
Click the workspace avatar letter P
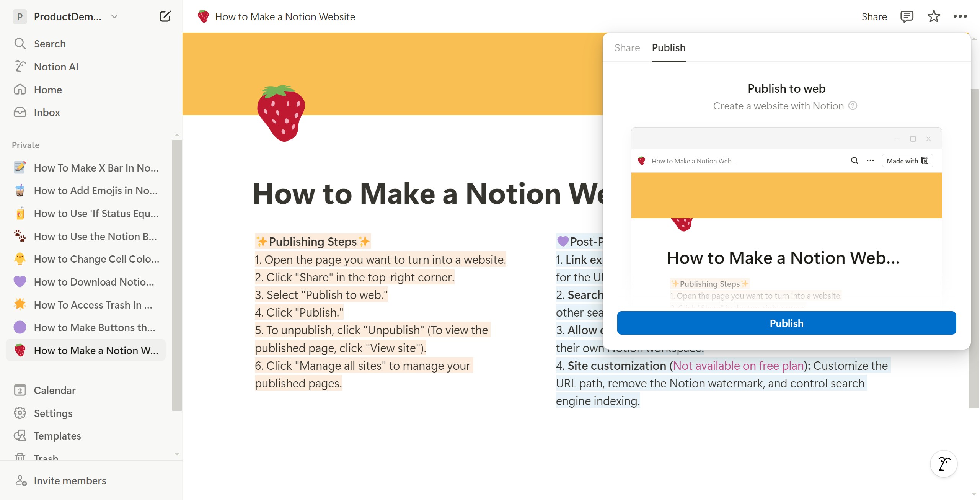click(x=20, y=16)
